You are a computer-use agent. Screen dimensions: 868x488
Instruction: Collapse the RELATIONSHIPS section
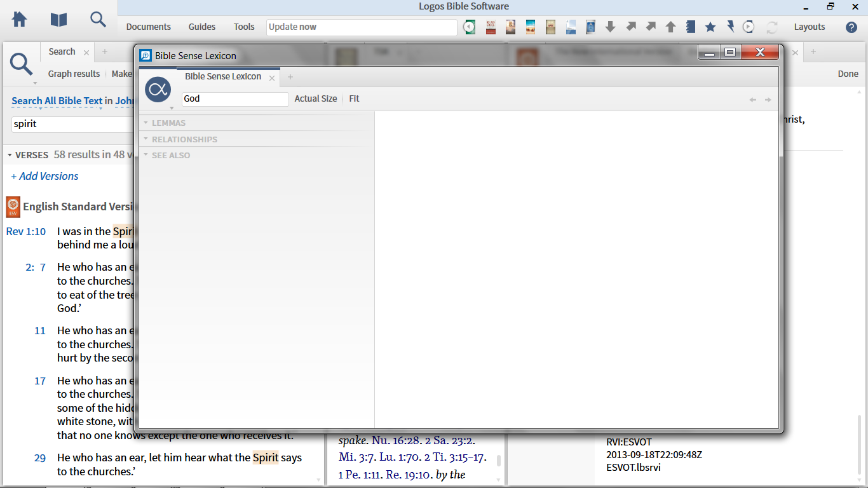tap(146, 139)
